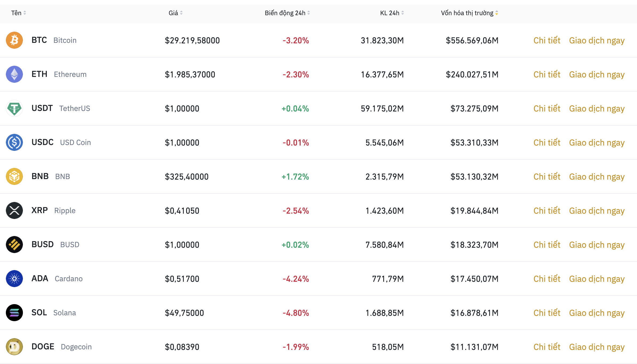Screen dimensions: 637x364
Task: Click the Bitcoin coin icon
Action: click(14, 40)
